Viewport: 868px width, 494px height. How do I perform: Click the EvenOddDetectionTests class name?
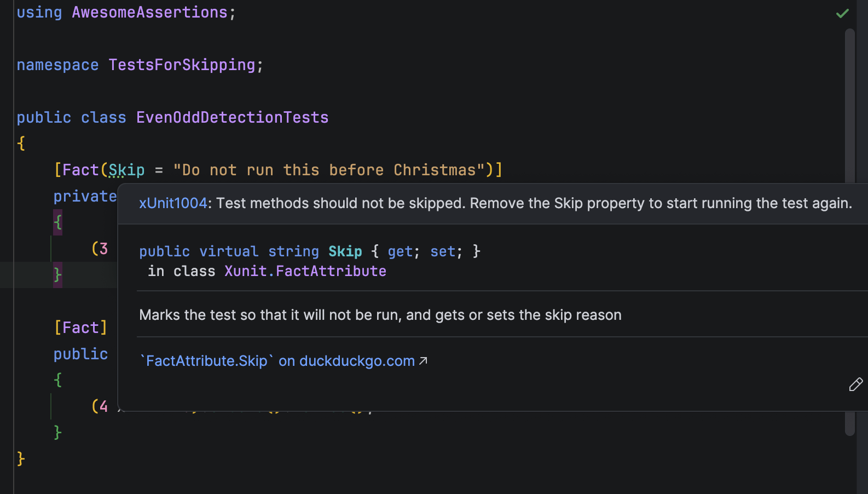[x=233, y=118]
